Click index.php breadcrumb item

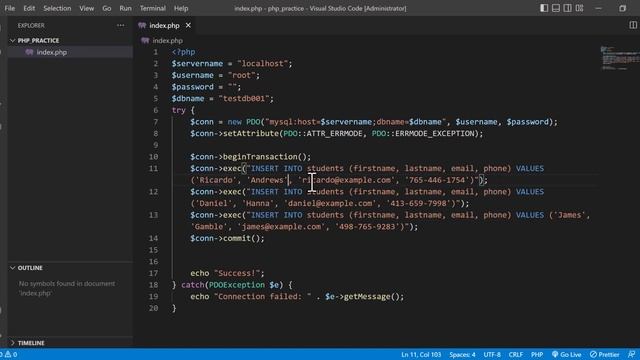click(x=167, y=40)
